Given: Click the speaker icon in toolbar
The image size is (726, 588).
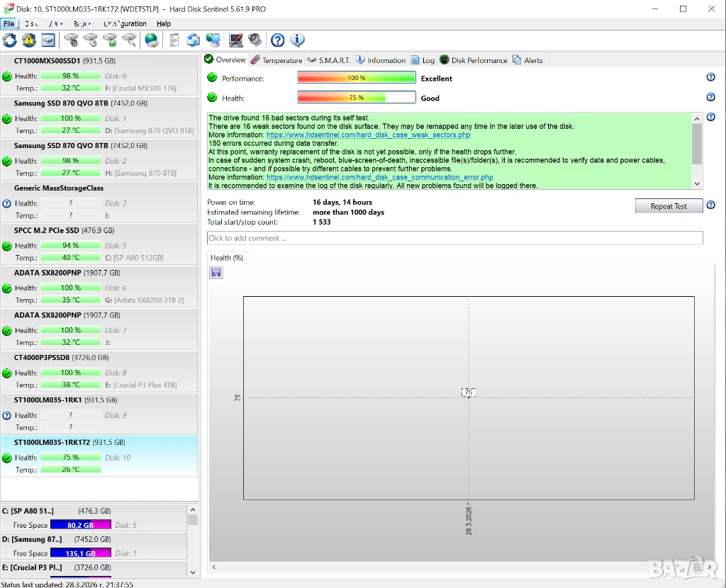Looking at the screenshot, I should pos(255,40).
